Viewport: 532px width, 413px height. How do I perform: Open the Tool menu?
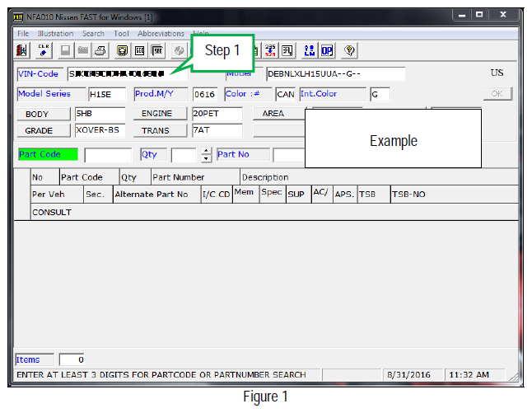[x=121, y=34]
